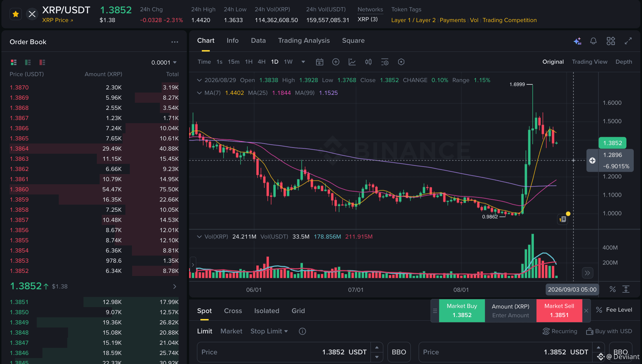642x364 pixels.
Task: Open XRP Price link
Action: click(x=57, y=20)
